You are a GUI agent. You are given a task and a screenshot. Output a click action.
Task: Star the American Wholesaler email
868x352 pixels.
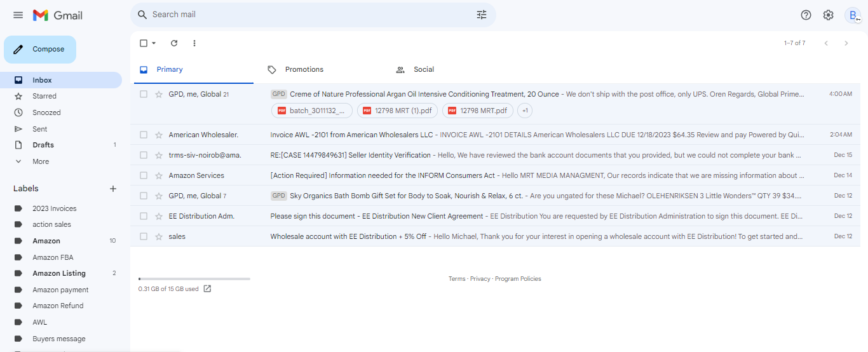tap(159, 135)
